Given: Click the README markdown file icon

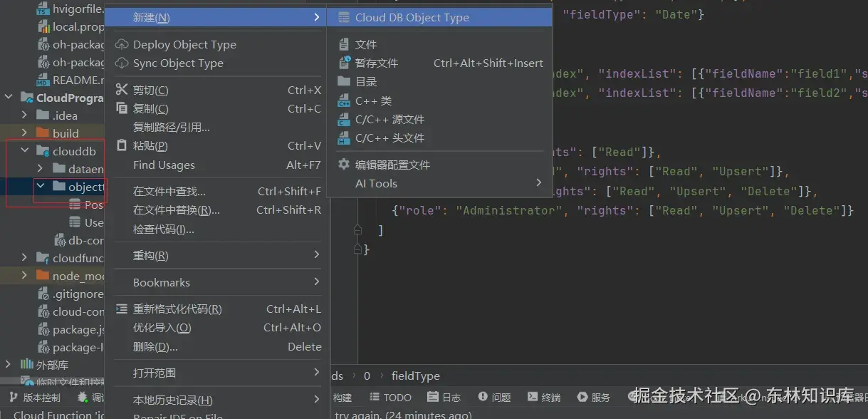Looking at the screenshot, I should (43, 80).
